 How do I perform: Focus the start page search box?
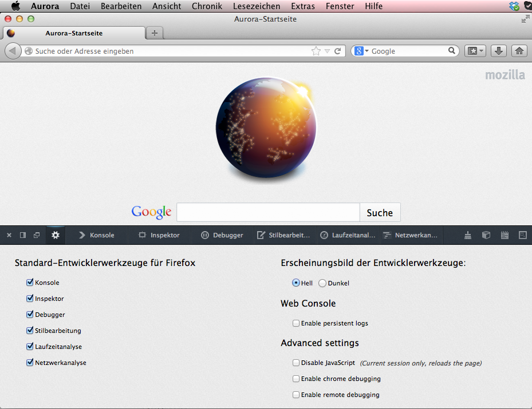[268, 212]
